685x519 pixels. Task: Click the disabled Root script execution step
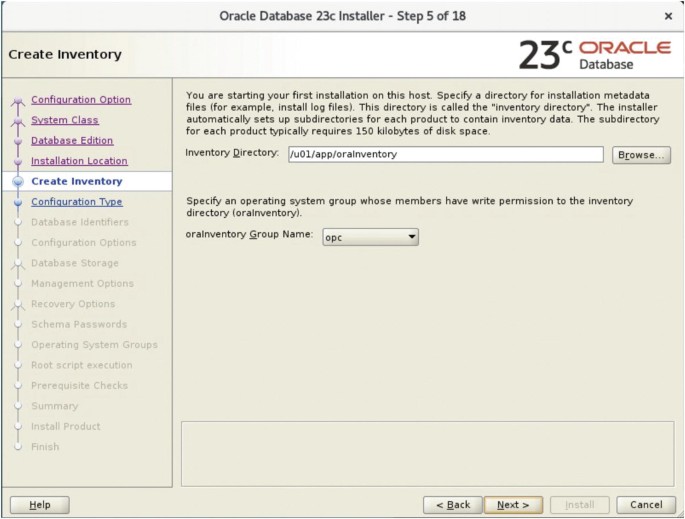click(x=82, y=365)
